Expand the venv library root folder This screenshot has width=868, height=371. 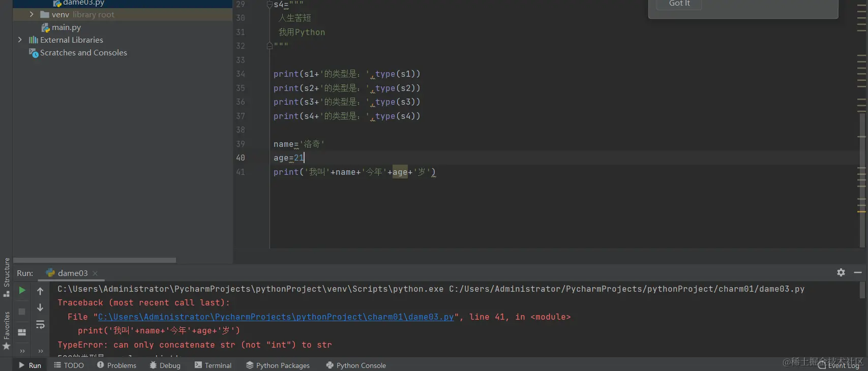pos(32,14)
